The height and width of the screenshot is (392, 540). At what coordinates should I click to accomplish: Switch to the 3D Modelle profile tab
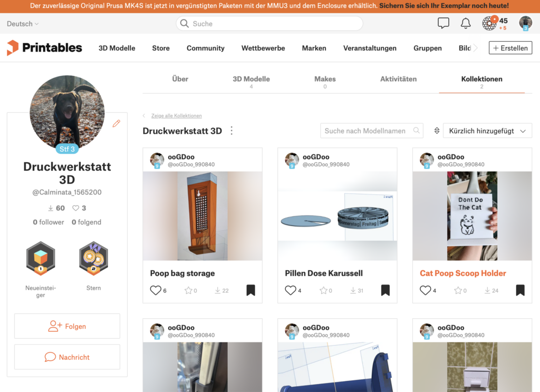click(x=251, y=82)
